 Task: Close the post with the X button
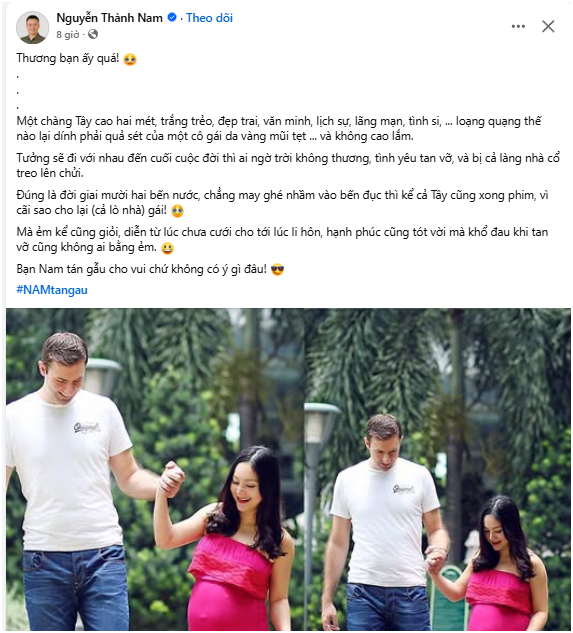[x=548, y=26]
